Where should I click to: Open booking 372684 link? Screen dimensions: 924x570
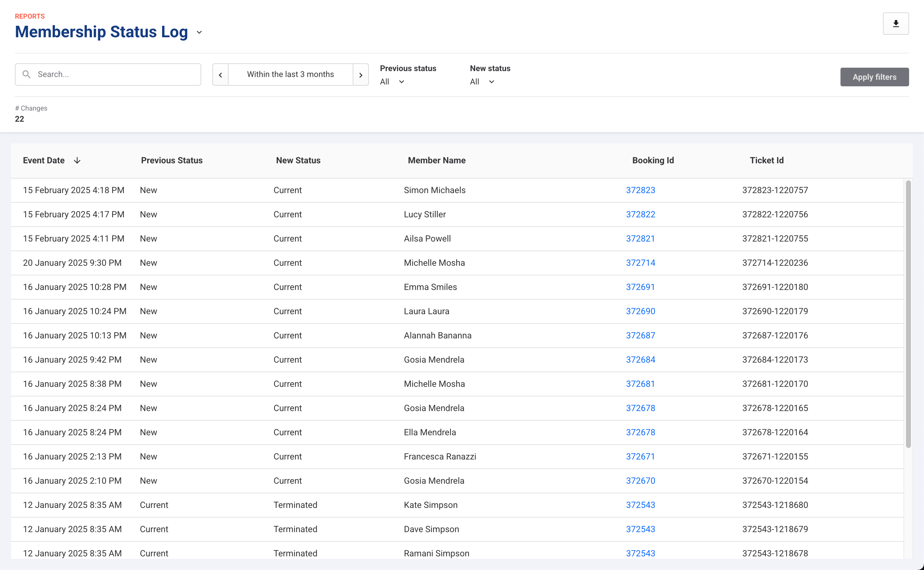point(641,360)
